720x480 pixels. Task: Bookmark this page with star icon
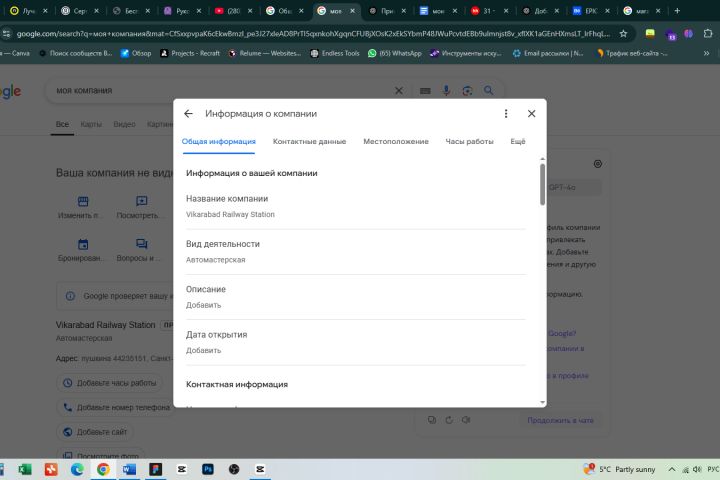pos(623,34)
